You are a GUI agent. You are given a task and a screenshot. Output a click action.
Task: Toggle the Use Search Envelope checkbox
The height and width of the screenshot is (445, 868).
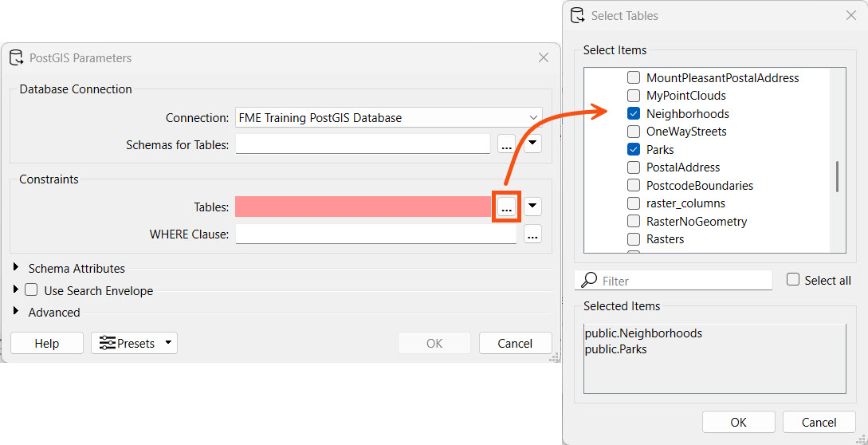[32, 290]
